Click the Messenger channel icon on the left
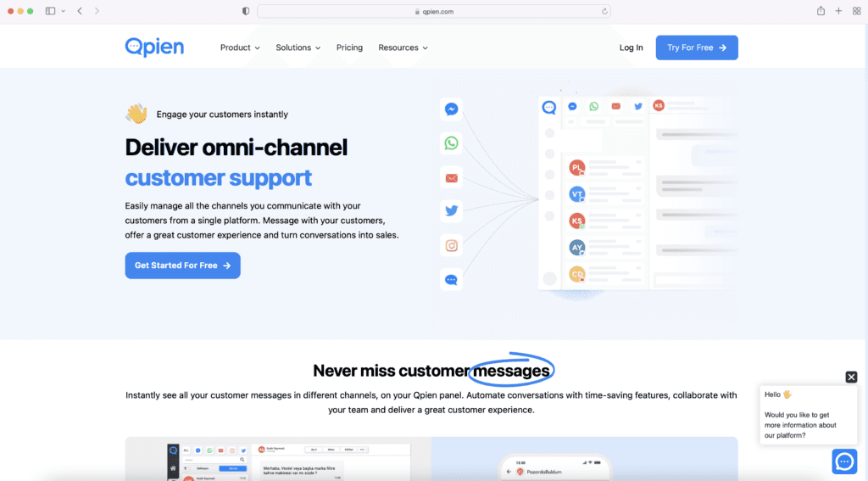The width and height of the screenshot is (868, 481). point(451,109)
